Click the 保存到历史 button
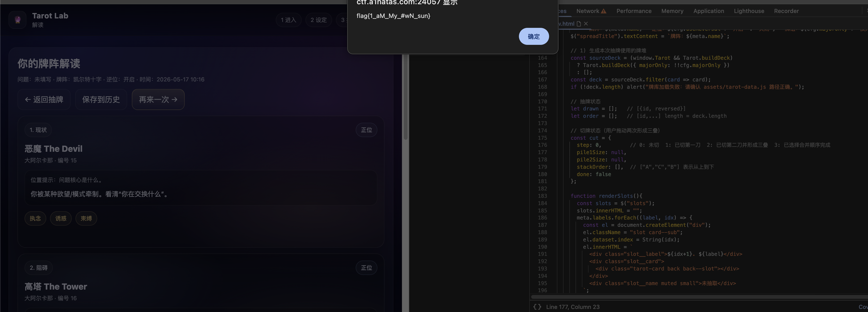The height and width of the screenshot is (312, 868). coord(101,100)
